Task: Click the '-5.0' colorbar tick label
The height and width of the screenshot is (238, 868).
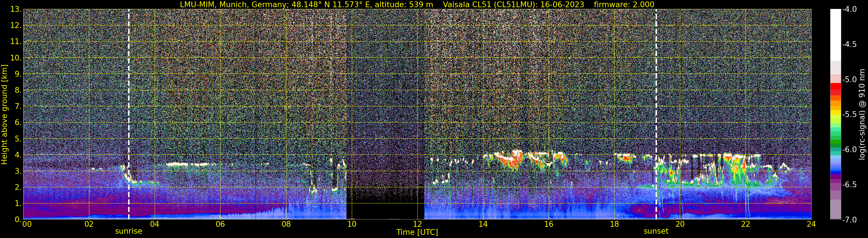Action: (850, 79)
